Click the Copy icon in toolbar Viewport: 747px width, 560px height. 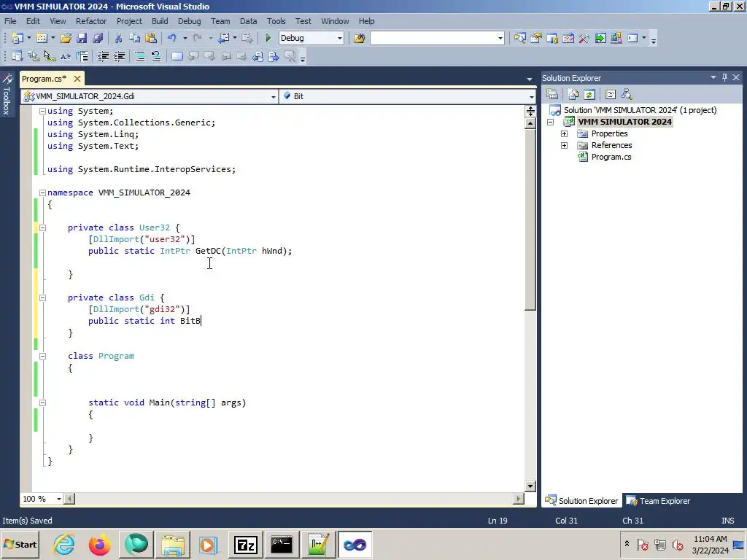pos(135,38)
